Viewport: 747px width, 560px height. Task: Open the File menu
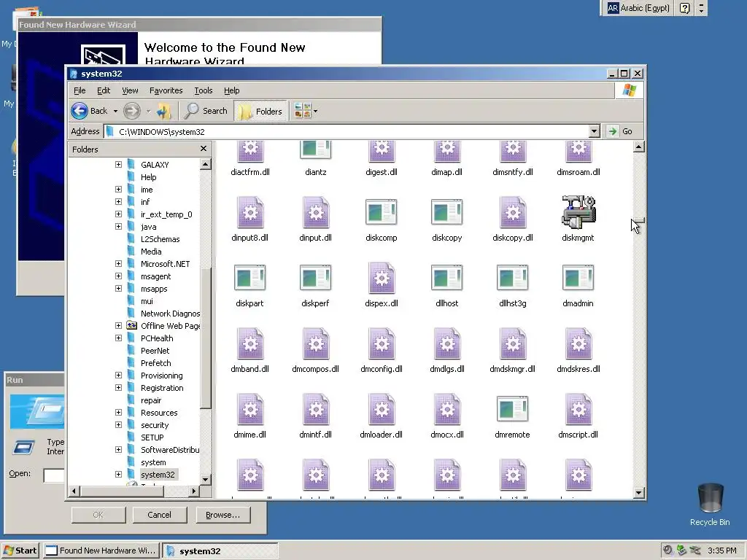pos(80,90)
